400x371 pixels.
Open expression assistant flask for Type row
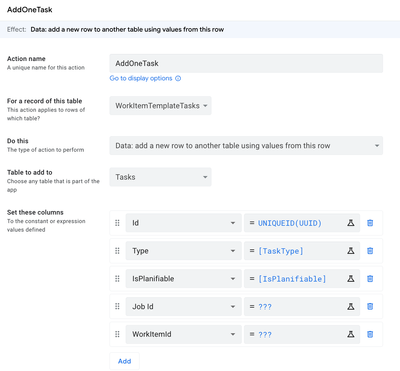coord(351,251)
